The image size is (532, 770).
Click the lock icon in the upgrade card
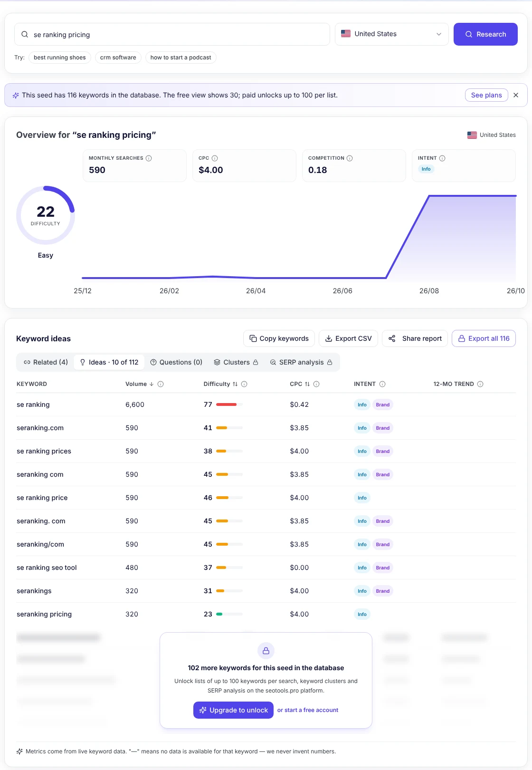pyautogui.click(x=266, y=651)
